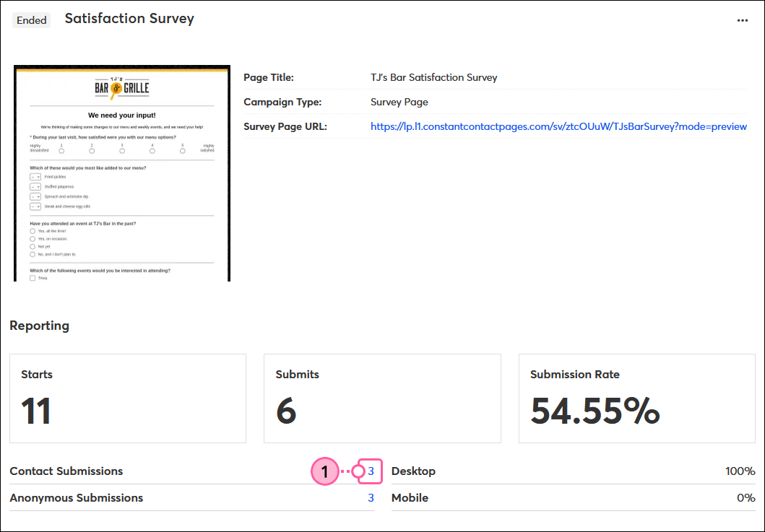The width and height of the screenshot is (765, 532).
Task: Click the Contact Submissions count 3
Action: [x=371, y=471]
